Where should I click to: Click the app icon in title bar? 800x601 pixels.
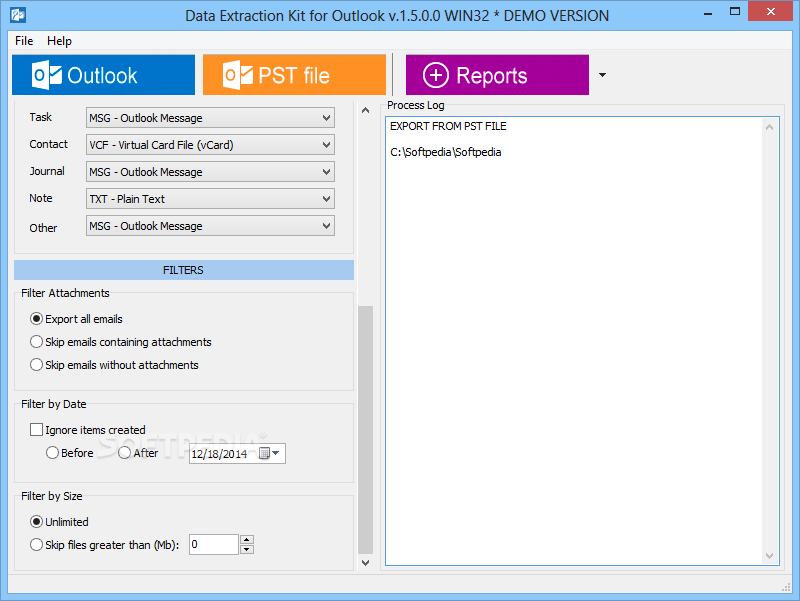[x=18, y=15]
